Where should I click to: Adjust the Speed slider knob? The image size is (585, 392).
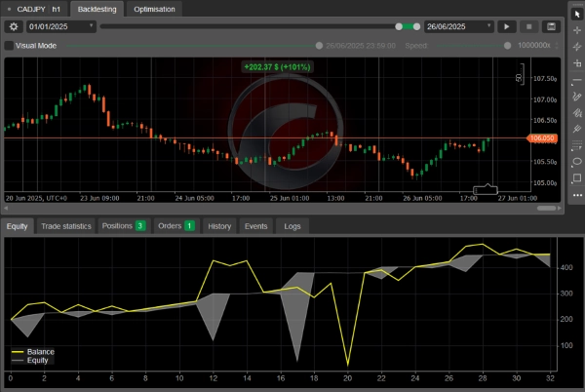(507, 46)
